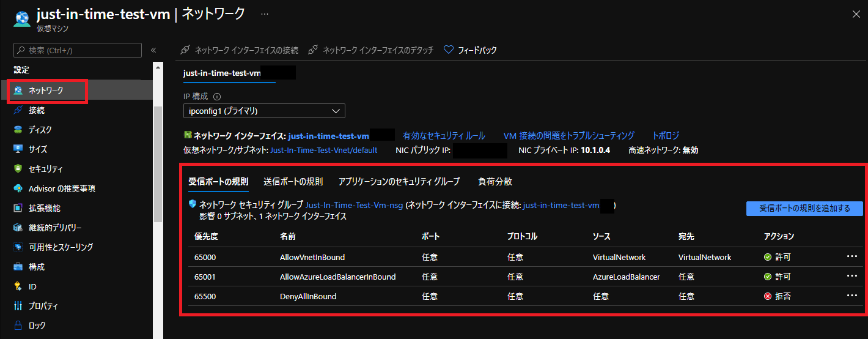
Task: Open 有効なセキュリティ ルール link
Action: point(444,135)
